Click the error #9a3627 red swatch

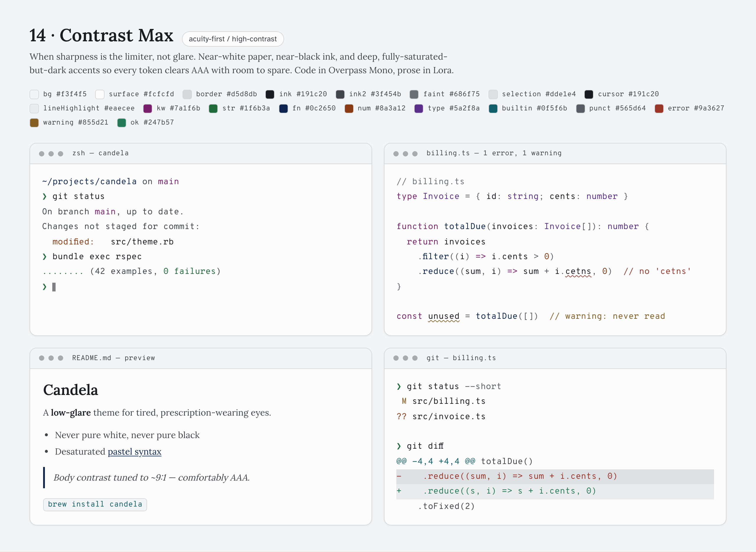click(x=659, y=109)
